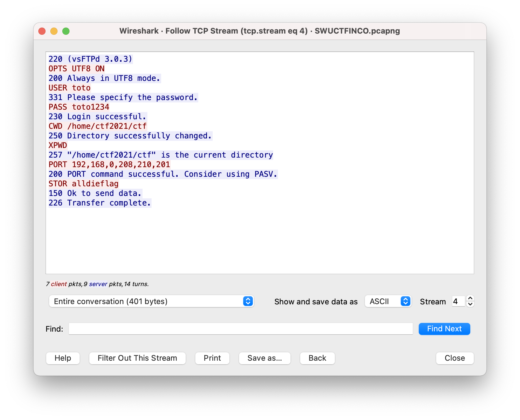Image resolution: width=520 pixels, height=420 pixels.
Task: Click the line 'USER toto'
Action: [x=69, y=88]
